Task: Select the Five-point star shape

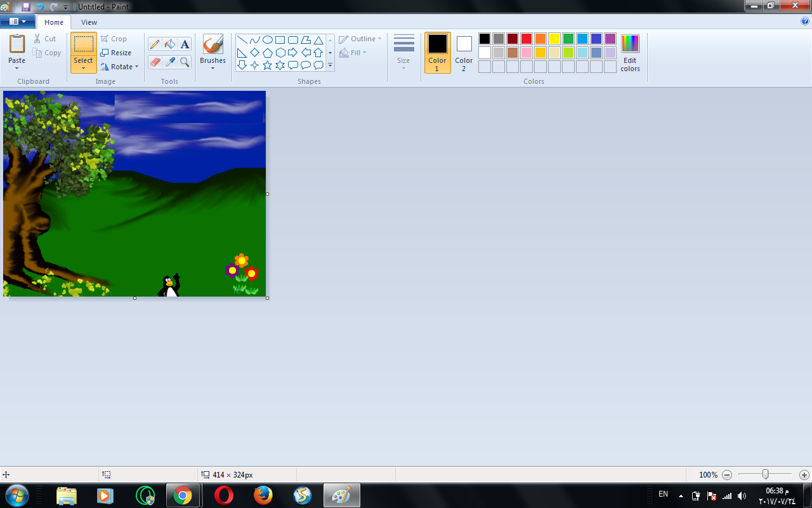Action: coord(267,65)
